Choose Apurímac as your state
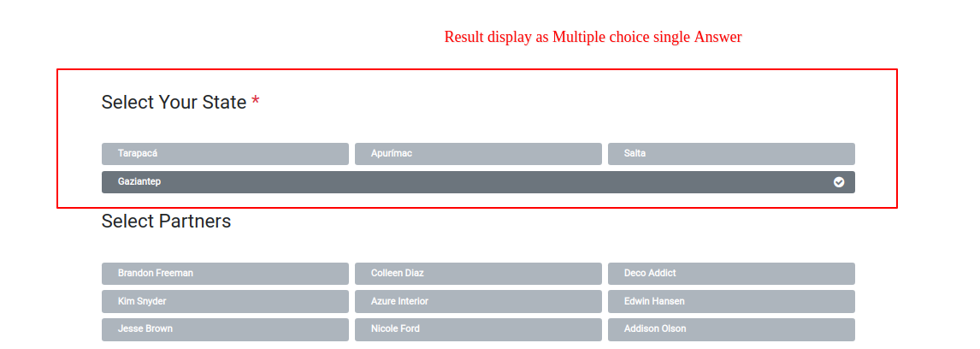The width and height of the screenshot is (980, 349). [x=478, y=154]
